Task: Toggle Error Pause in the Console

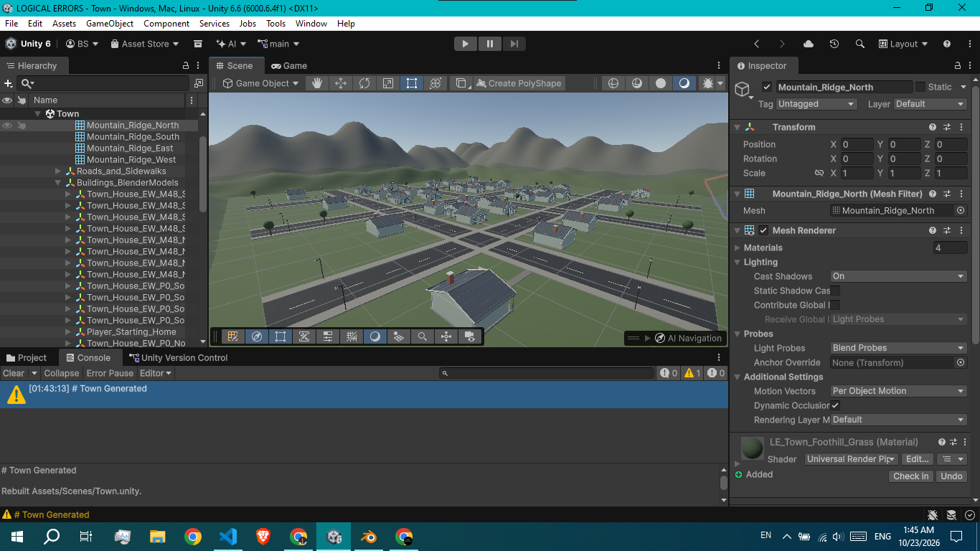Action: [110, 373]
